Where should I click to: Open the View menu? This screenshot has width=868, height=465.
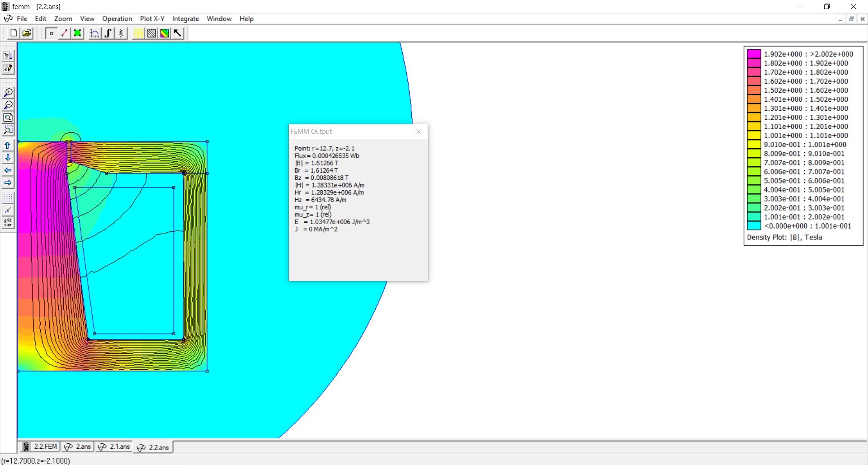coord(87,19)
